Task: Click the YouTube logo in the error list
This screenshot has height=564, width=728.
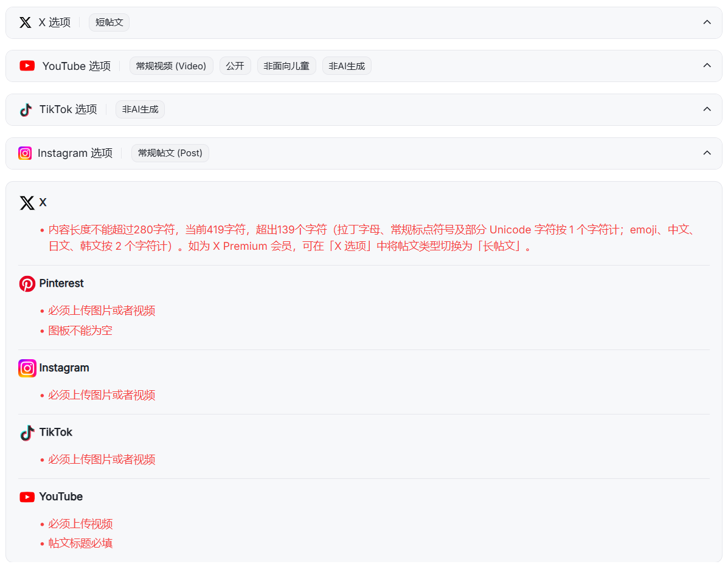Action: pos(27,497)
